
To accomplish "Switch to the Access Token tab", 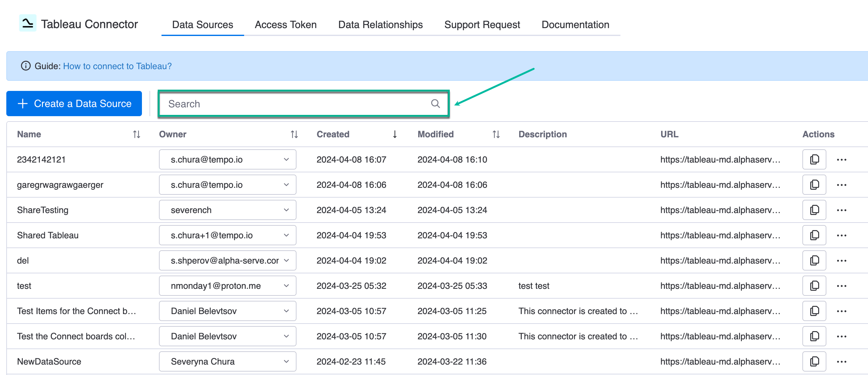I will tap(285, 24).
